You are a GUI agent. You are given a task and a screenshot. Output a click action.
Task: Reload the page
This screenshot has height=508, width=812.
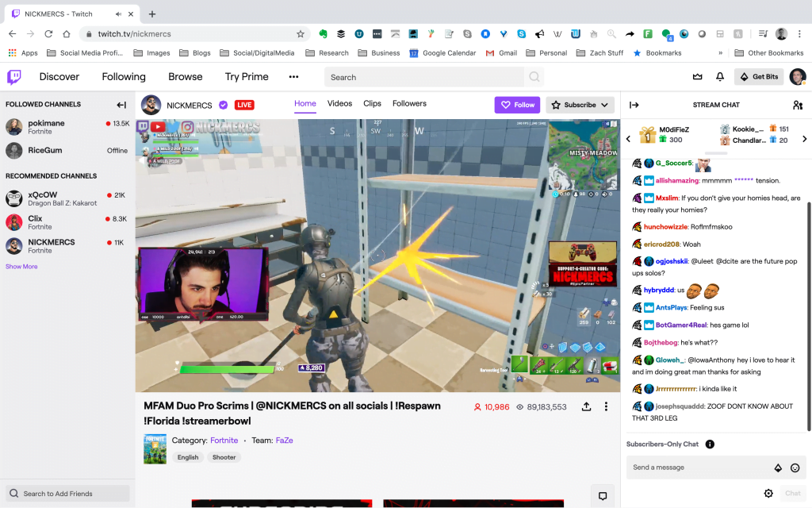point(48,33)
